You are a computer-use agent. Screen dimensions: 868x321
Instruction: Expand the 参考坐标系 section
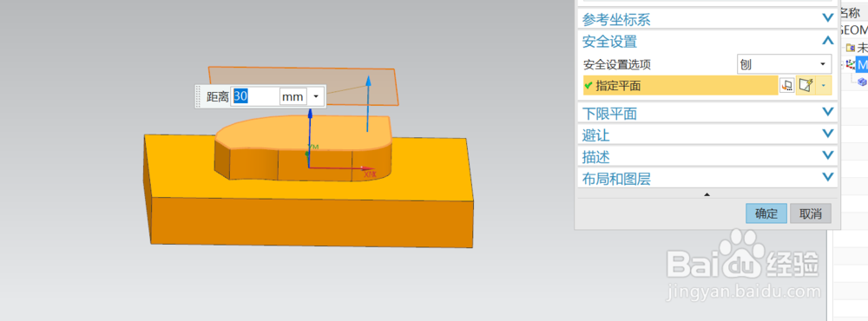pos(707,19)
